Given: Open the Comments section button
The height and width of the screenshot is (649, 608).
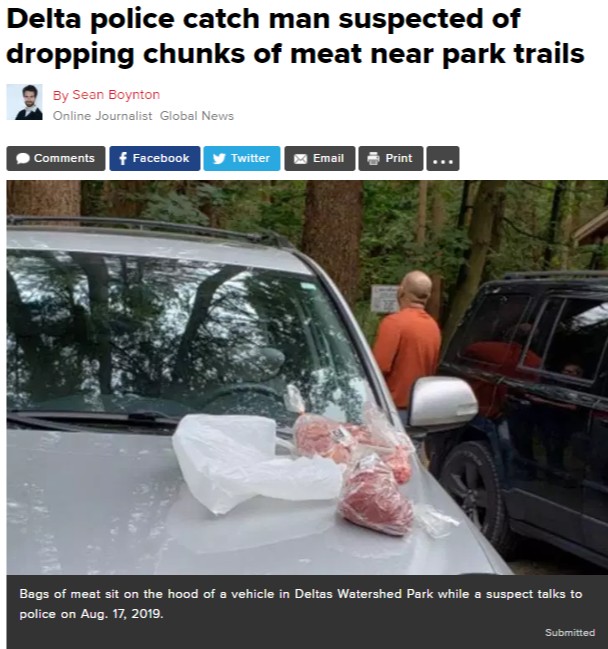Looking at the screenshot, I should click(x=56, y=159).
